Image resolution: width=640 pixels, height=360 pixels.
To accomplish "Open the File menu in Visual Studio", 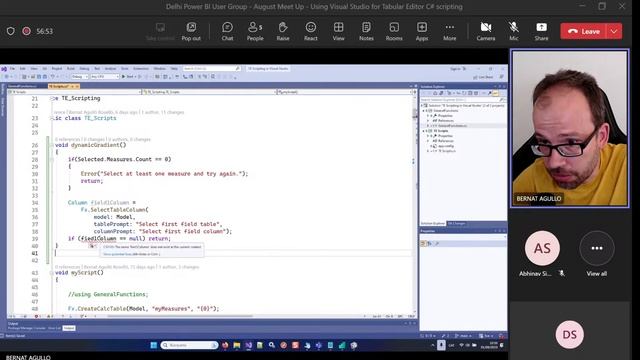I will (12, 69).
